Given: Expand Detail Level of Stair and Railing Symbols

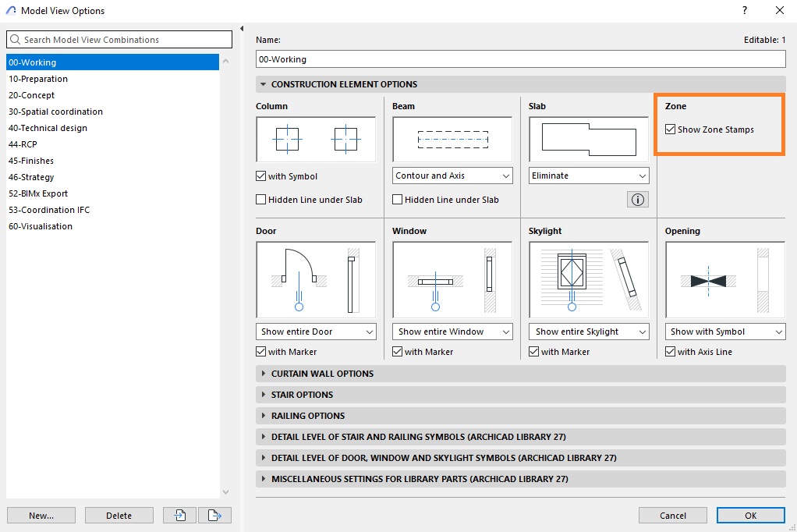Looking at the screenshot, I should [520, 437].
